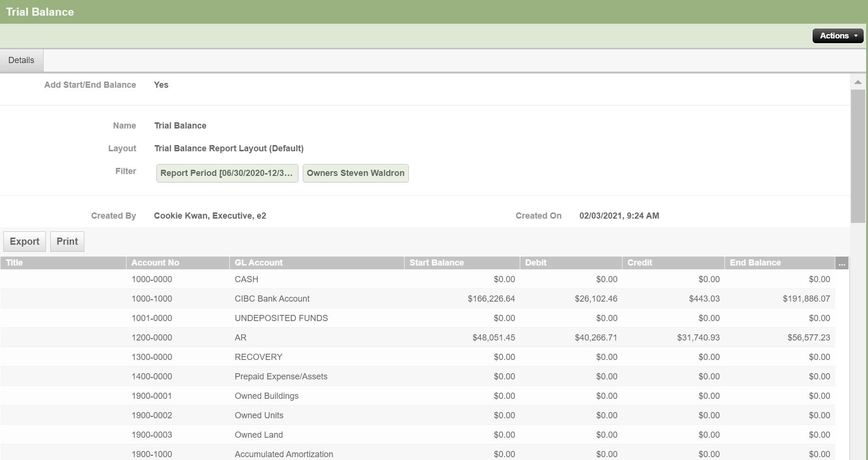Select the CASH GL account cell

coord(246,279)
